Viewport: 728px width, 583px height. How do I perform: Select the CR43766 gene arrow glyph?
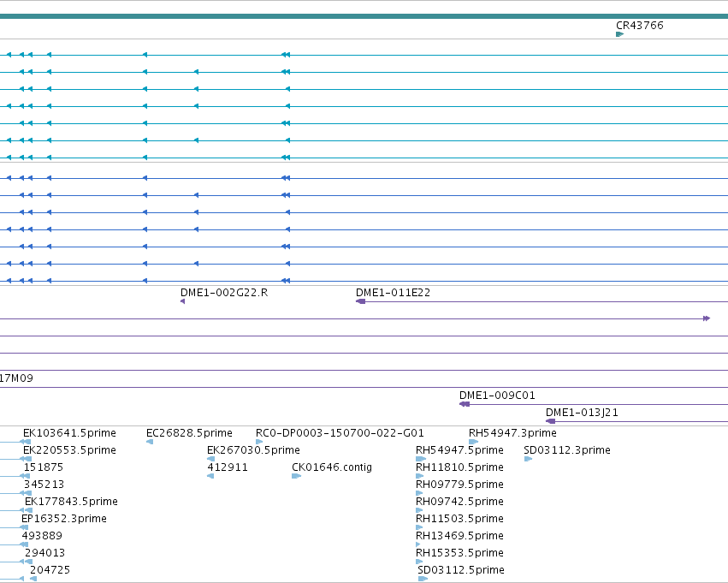point(619,34)
